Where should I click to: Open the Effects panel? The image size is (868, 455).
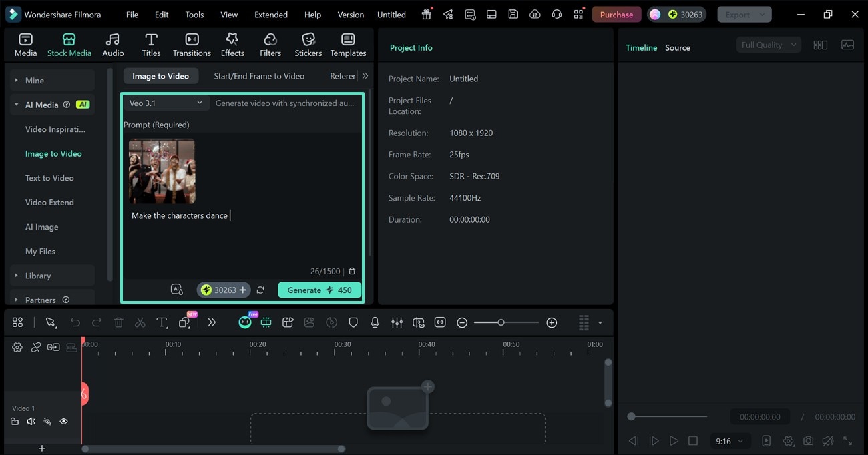[x=232, y=44]
